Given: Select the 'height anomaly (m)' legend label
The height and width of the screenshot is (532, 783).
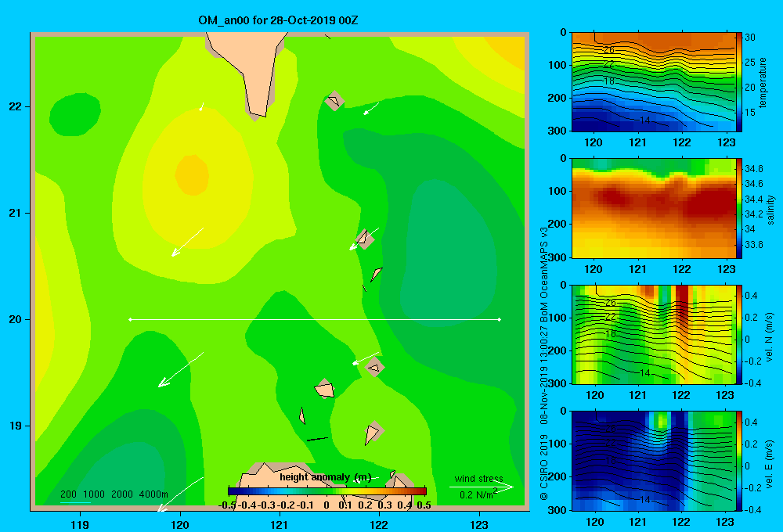Looking at the screenshot, I should coord(326,477).
